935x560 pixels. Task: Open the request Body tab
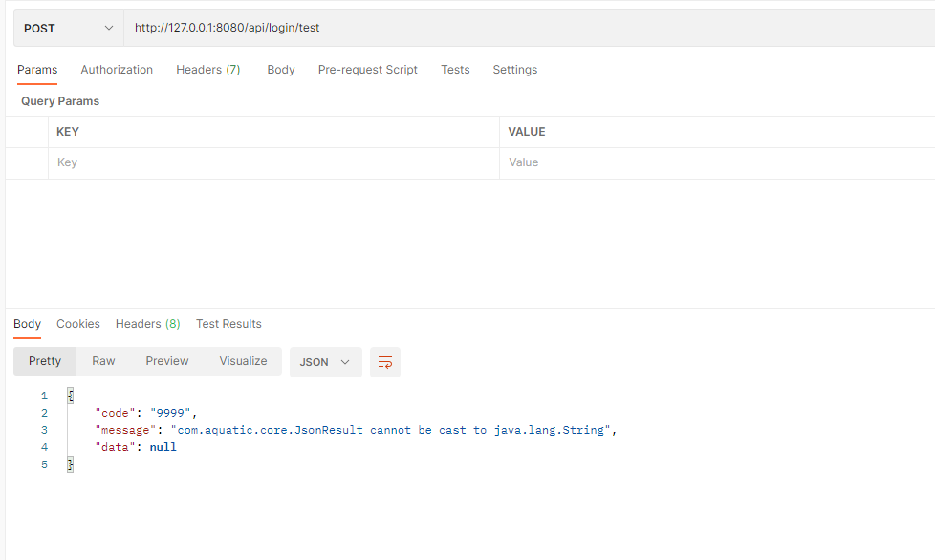tap(281, 70)
